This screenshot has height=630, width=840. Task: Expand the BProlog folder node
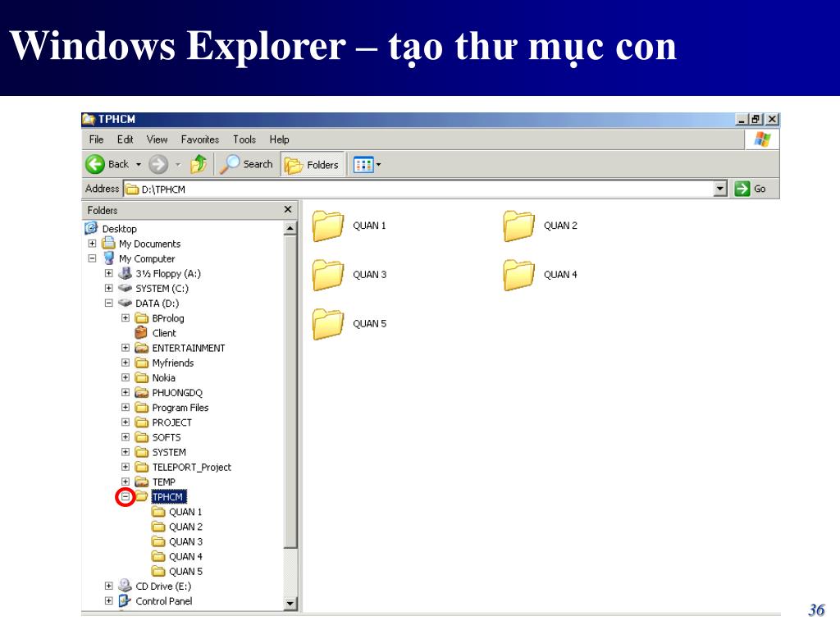(126, 318)
